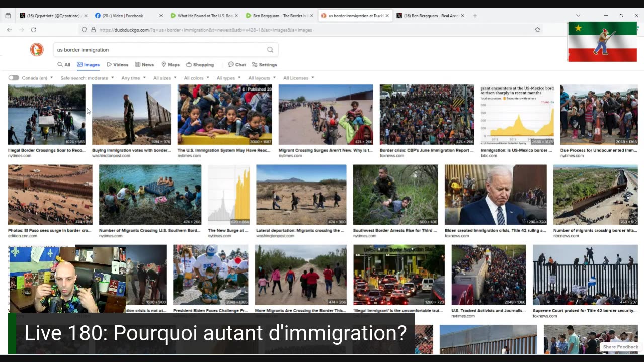Close the 'us border immigration' DuckDuckGo tab
The image size is (644, 362).
click(x=387, y=16)
